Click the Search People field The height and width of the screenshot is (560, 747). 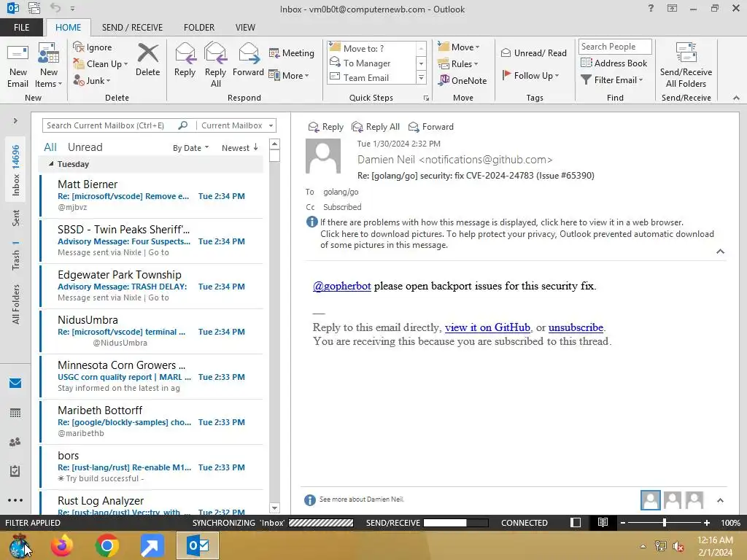[614, 46]
